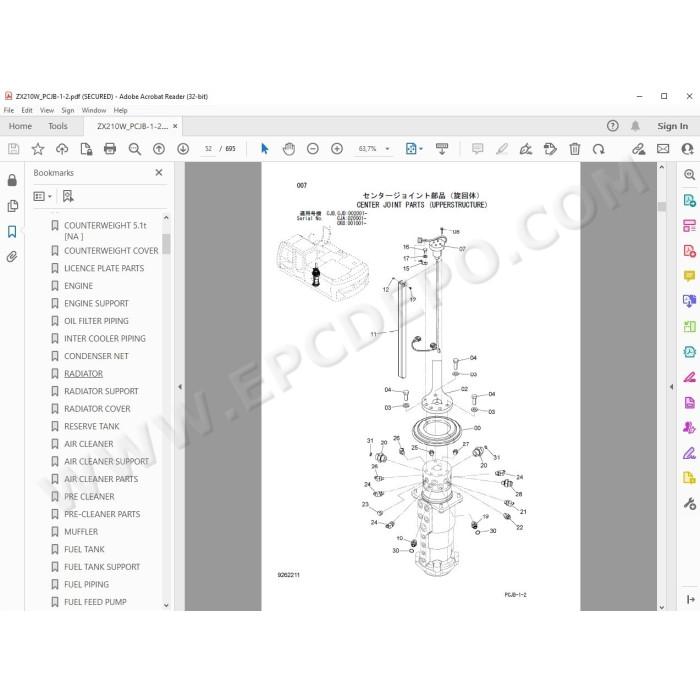Open the Find text magnifier
Image resolution: width=700 pixels, height=700 pixels.
134,149
